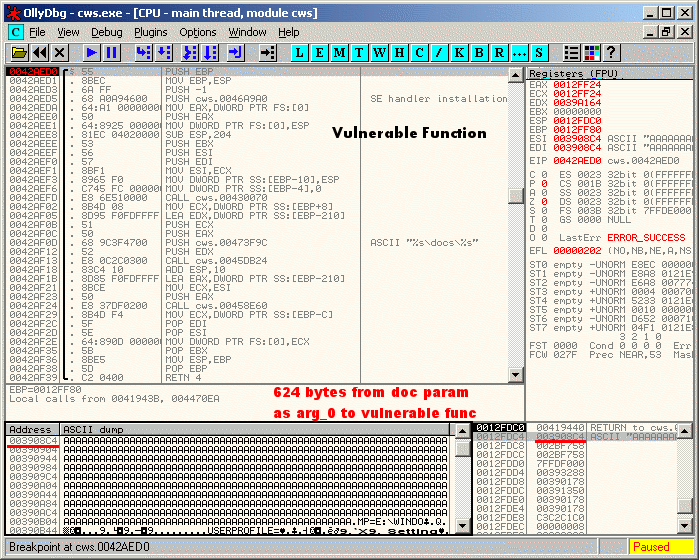Toggle the Z flag value
The height and width of the screenshot is (560, 699).
pos(544,202)
